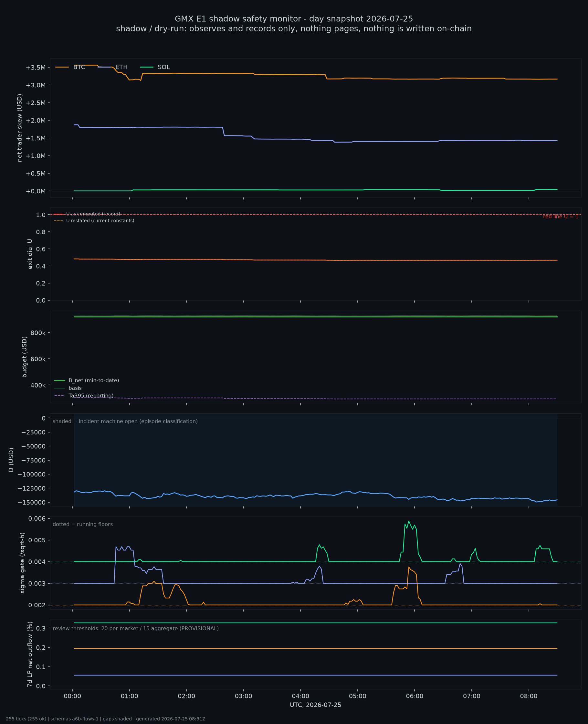Click the 08:00 x-axis tick label
Screen dimensions: 588x724
coord(529,696)
